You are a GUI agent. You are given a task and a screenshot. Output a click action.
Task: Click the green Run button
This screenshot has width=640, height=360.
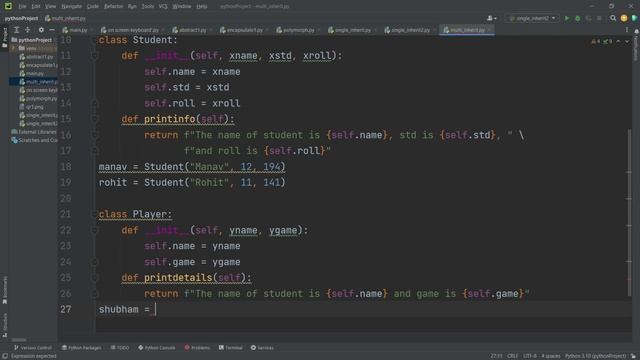tap(567, 18)
